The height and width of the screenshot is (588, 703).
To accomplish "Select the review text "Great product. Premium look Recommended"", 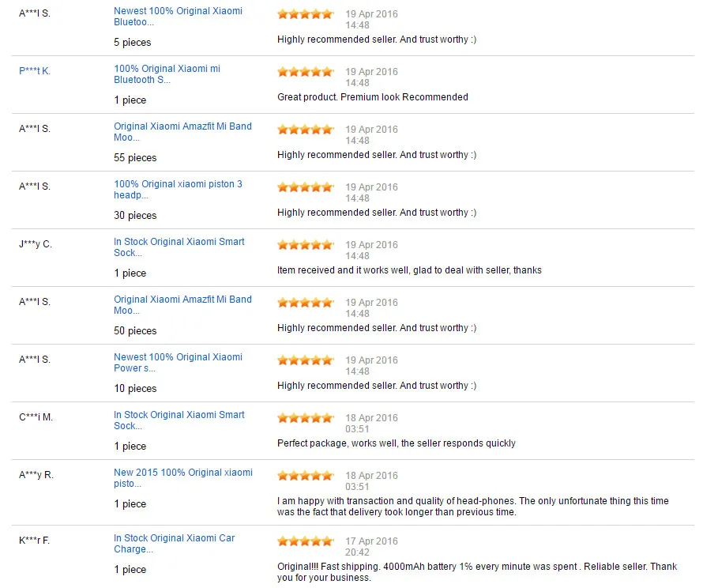I will 373,97.
